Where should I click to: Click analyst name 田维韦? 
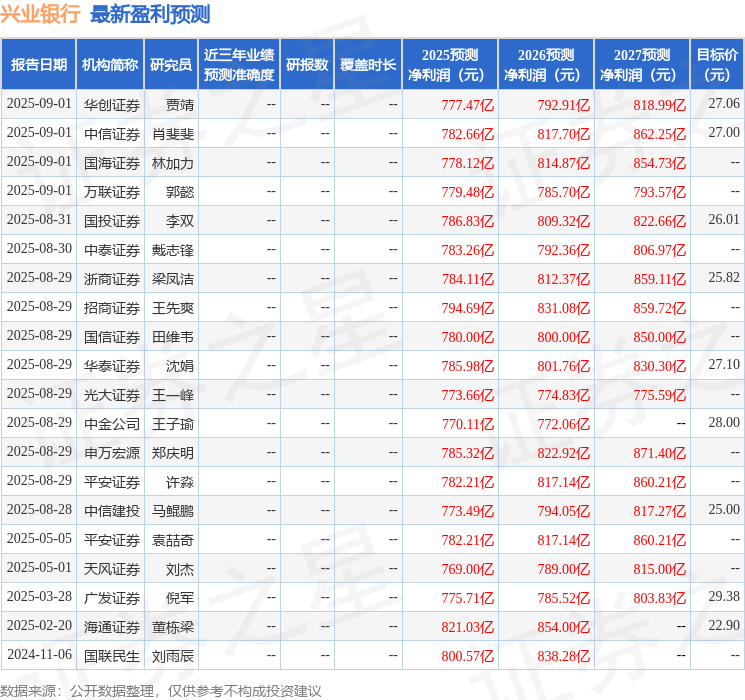click(x=172, y=337)
